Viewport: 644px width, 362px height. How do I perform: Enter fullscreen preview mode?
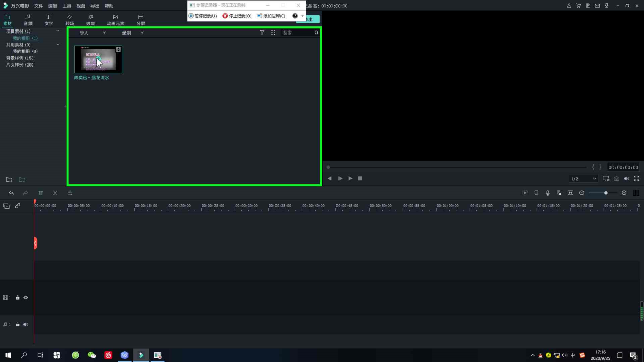point(636,179)
